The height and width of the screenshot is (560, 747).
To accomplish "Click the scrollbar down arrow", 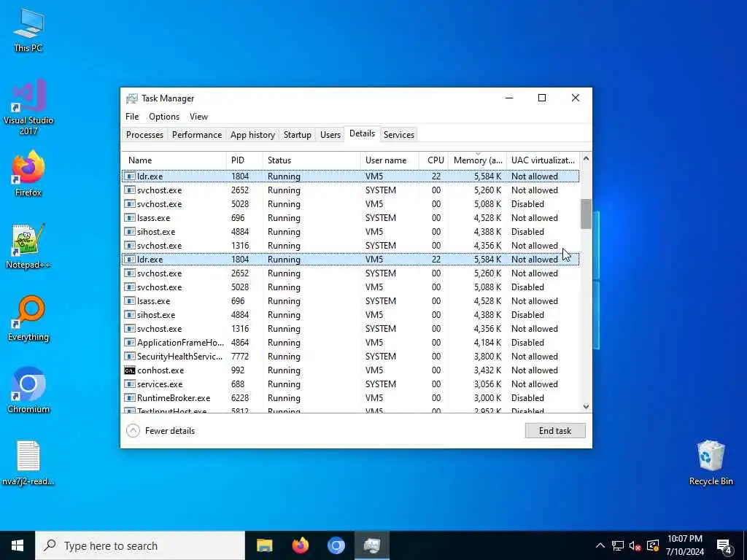I will 586,406.
